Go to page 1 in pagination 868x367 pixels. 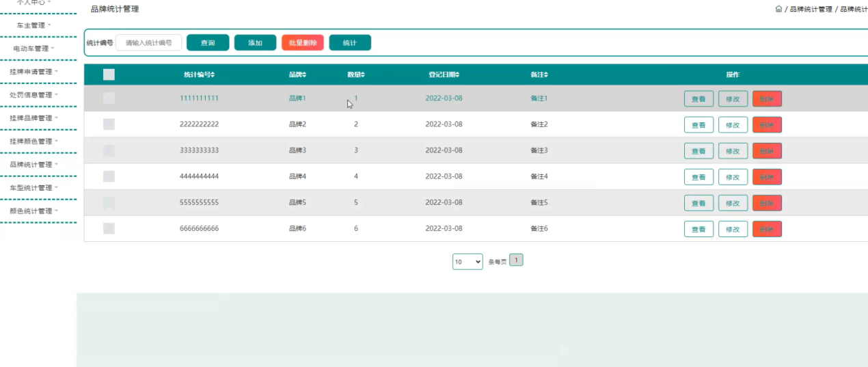pyautogui.click(x=517, y=260)
